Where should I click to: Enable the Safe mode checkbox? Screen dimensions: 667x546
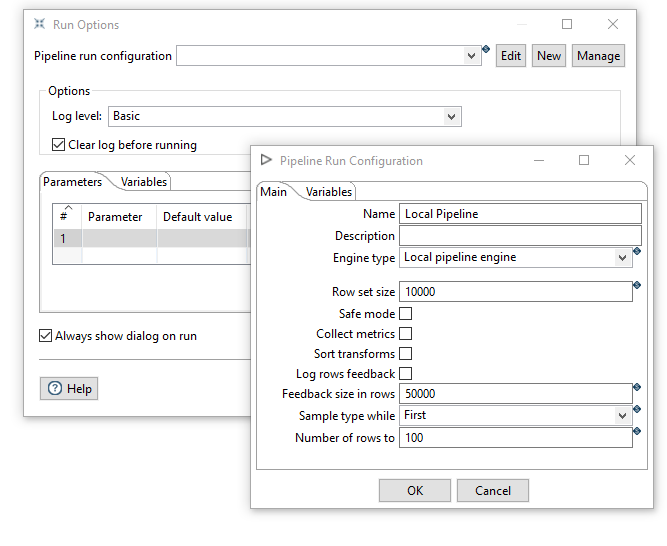point(406,314)
